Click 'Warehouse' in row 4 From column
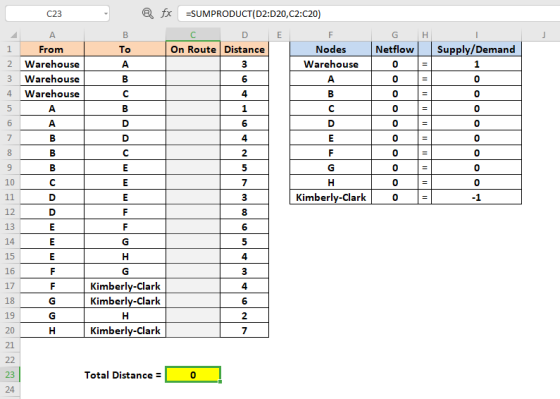 click(52, 94)
